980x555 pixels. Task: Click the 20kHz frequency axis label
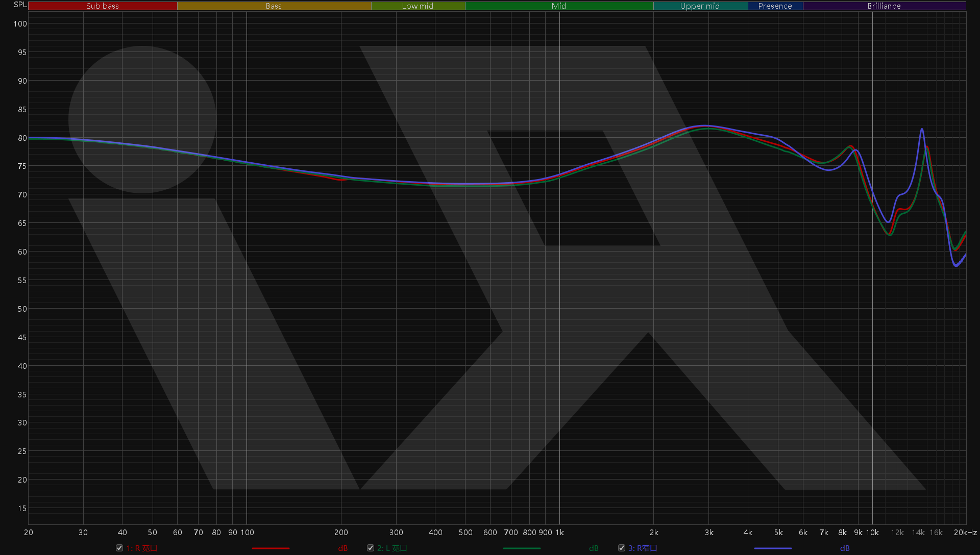click(965, 533)
